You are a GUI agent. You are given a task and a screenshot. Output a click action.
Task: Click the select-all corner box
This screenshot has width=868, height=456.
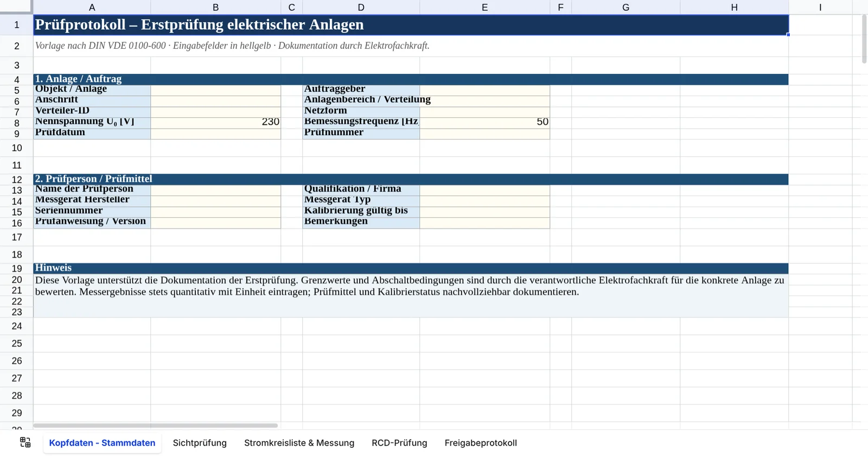16,7
